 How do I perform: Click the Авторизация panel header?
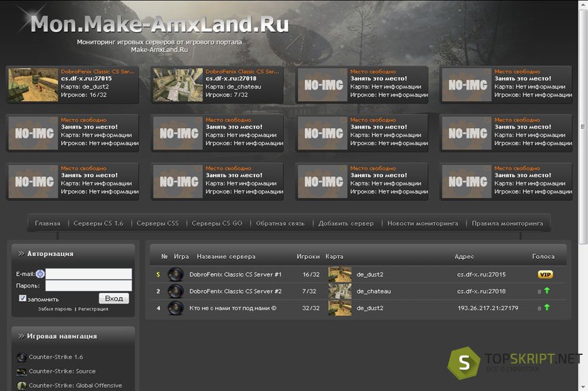pos(73,254)
